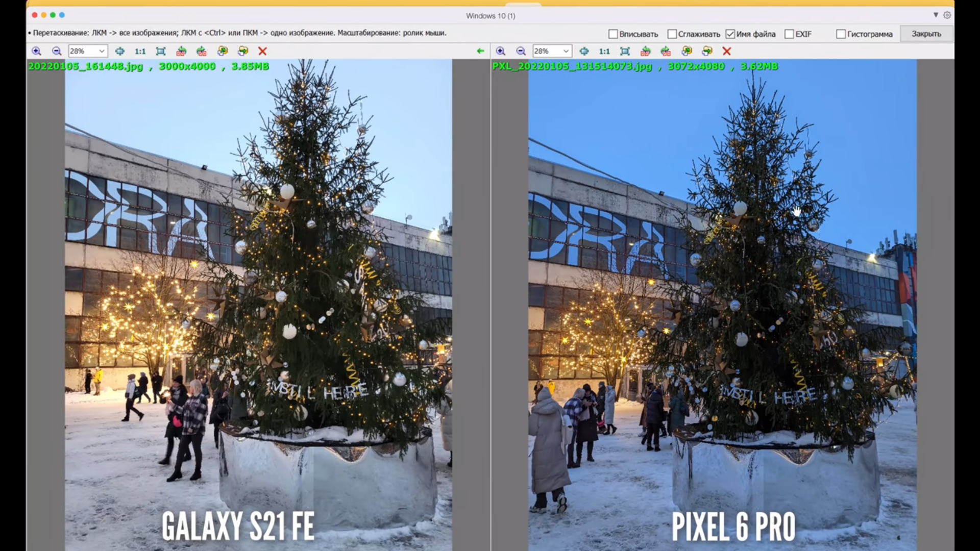Viewport: 980px width, 551px height.
Task: Toggle the Сглаживать checkbox
Action: [672, 34]
